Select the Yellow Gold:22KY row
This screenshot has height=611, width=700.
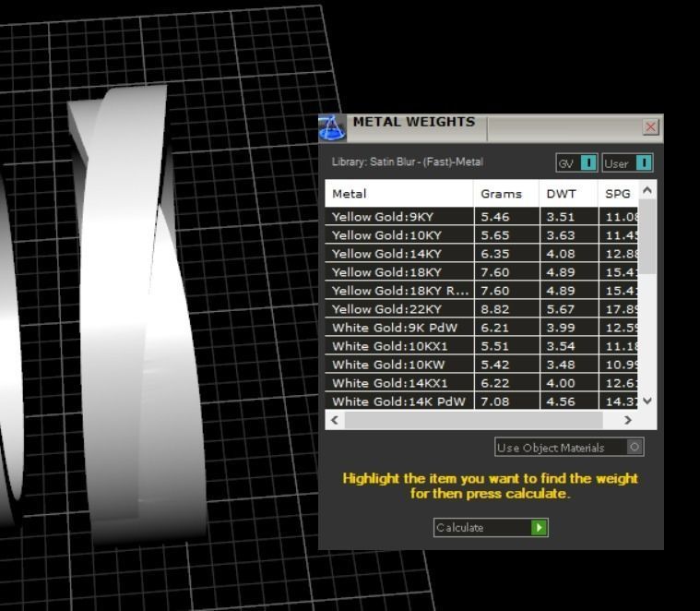pos(481,309)
